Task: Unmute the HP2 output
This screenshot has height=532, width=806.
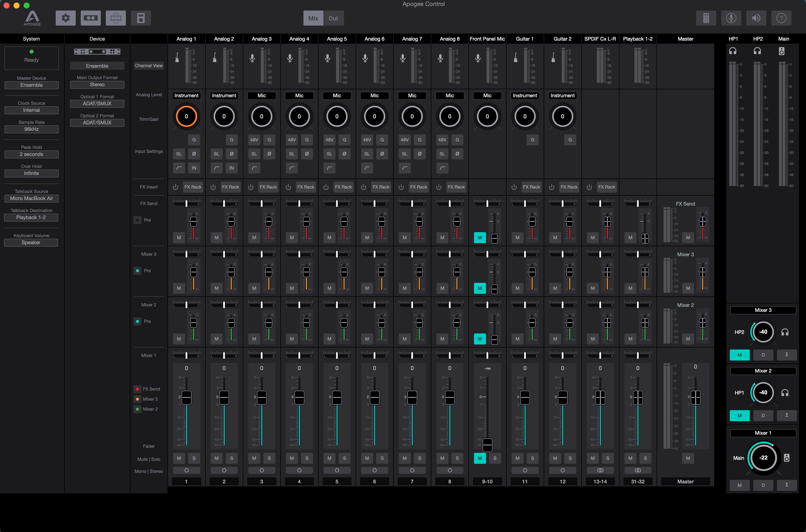Action: pyautogui.click(x=740, y=355)
